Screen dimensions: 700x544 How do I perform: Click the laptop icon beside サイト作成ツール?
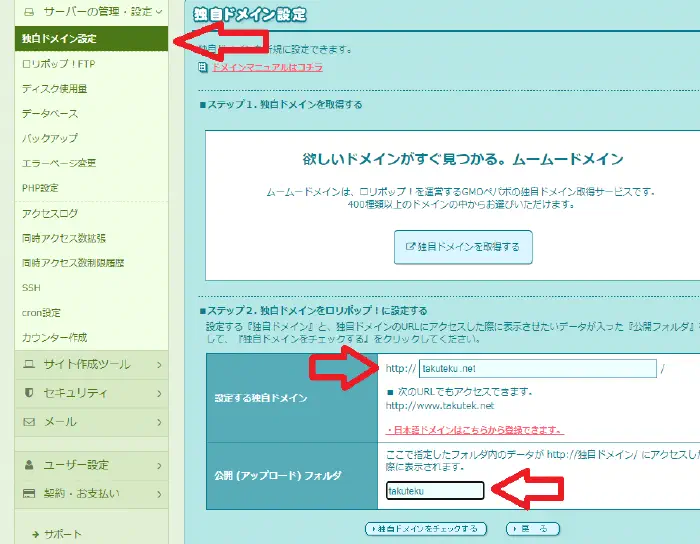coord(29,364)
